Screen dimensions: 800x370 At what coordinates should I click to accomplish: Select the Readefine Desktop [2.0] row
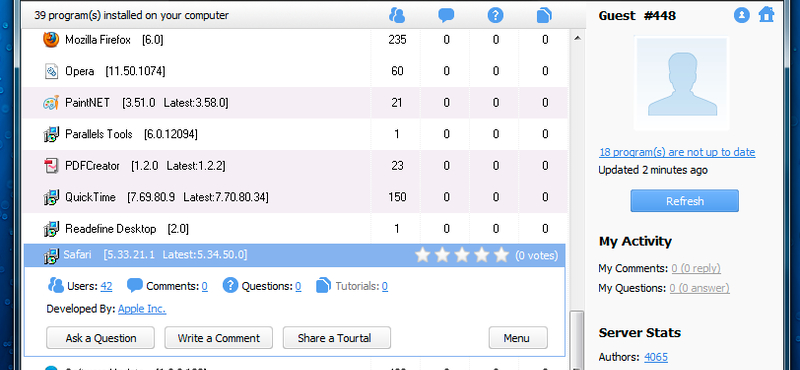coord(295,229)
